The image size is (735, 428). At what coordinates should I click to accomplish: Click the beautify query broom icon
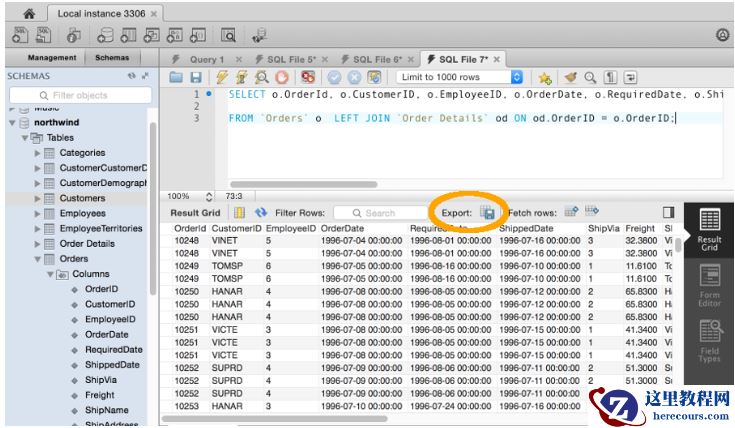point(571,77)
